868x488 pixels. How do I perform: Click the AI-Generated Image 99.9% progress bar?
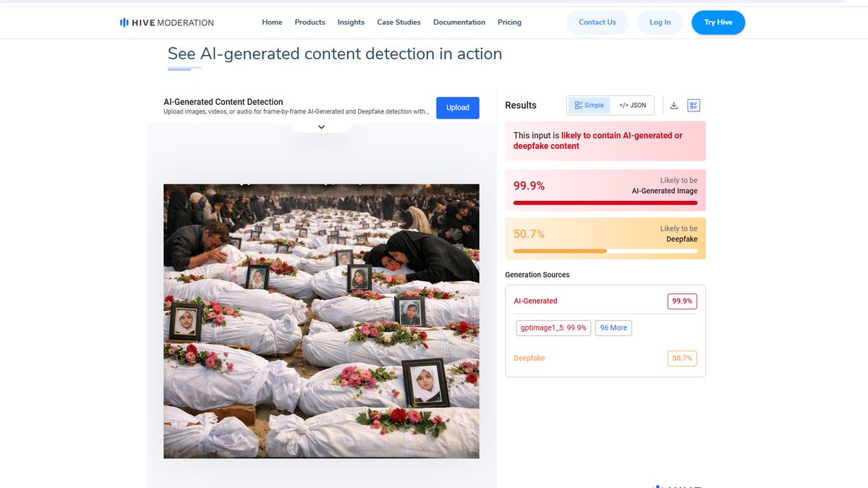[605, 203]
